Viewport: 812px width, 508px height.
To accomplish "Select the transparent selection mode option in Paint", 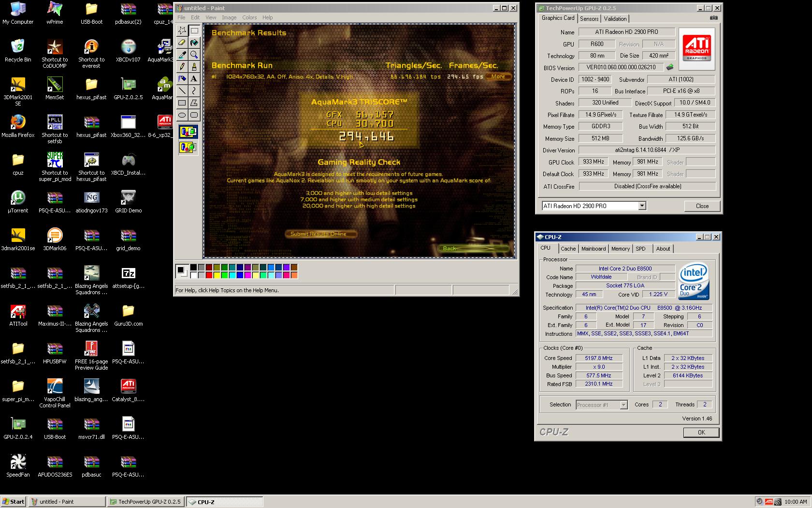I will tap(188, 147).
